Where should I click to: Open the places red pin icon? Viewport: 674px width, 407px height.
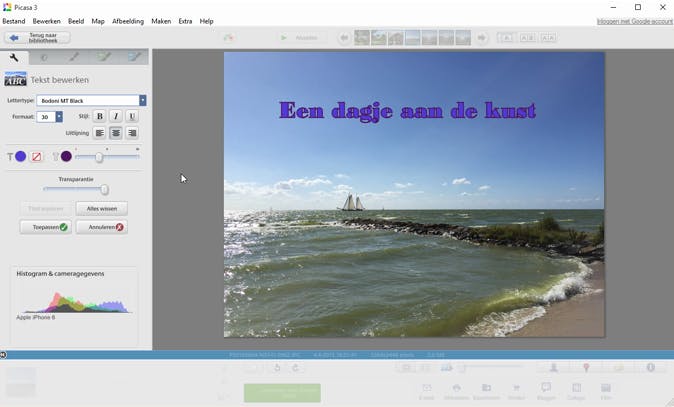coord(586,367)
